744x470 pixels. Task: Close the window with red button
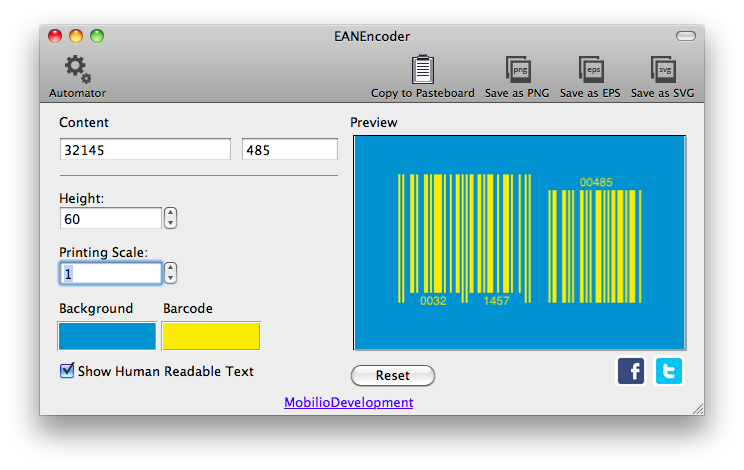point(55,36)
